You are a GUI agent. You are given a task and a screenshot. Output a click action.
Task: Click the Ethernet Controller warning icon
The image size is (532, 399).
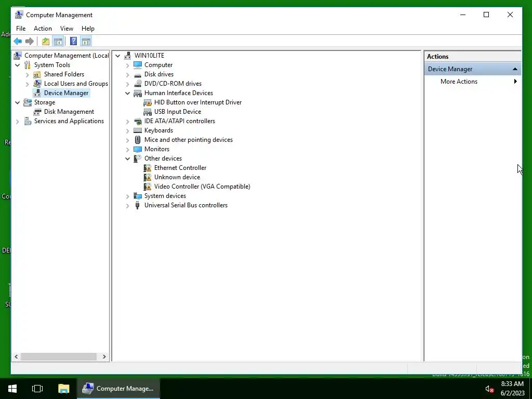pyautogui.click(x=147, y=168)
